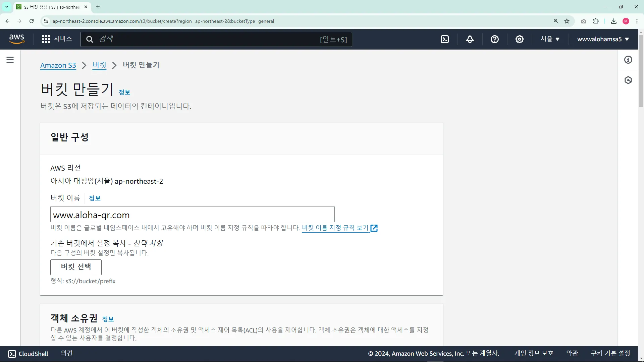The width and height of the screenshot is (644, 362).
Task: Click the help question mark icon
Action: [x=495, y=39]
